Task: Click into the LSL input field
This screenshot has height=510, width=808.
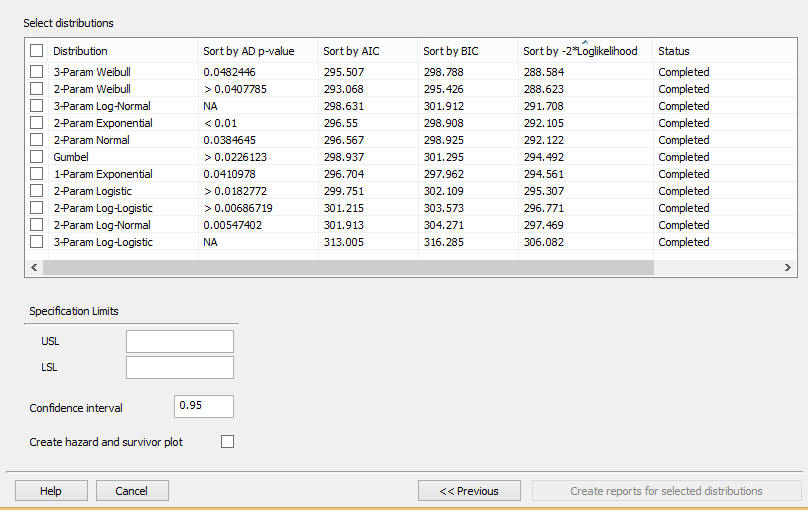Action: tap(180, 367)
